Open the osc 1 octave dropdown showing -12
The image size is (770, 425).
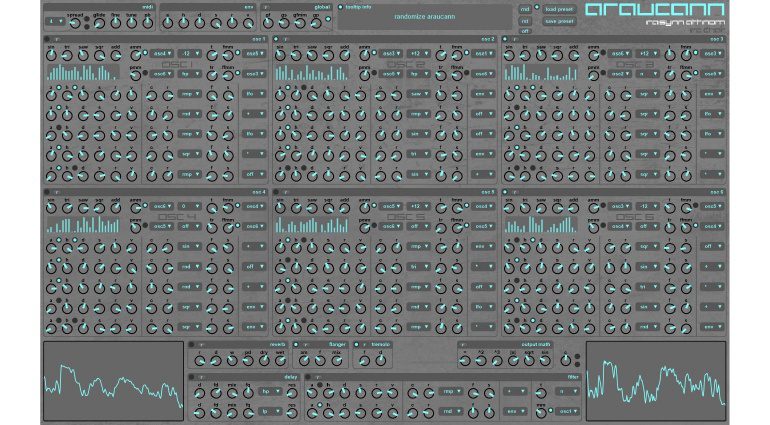[187, 53]
